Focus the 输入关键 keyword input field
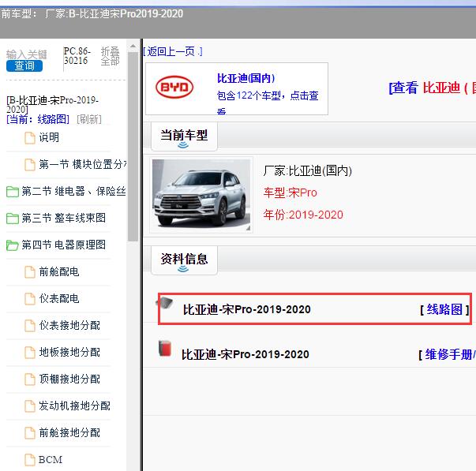Image resolution: width=476 pixels, height=471 pixels. tap(27, 54)
